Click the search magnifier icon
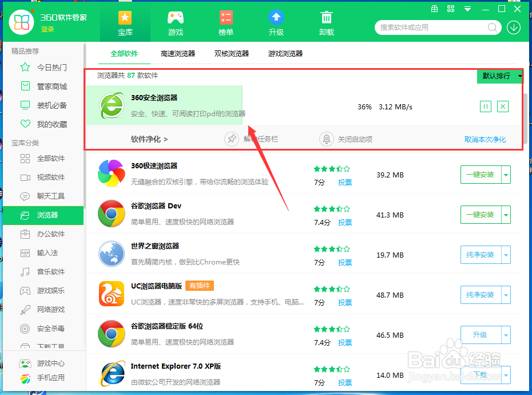The width and height of the screenshot is (532, 395). click(492, 27)
